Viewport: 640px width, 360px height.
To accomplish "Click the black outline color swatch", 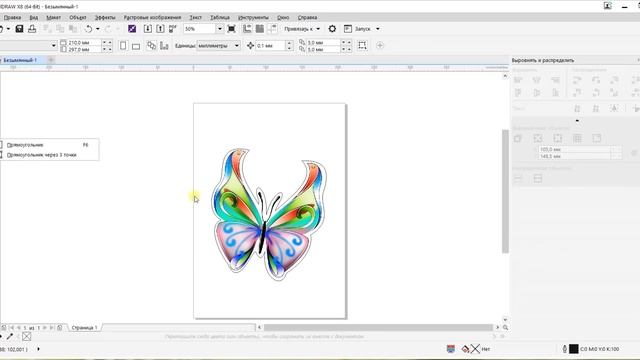I will (x=573, y=349).
